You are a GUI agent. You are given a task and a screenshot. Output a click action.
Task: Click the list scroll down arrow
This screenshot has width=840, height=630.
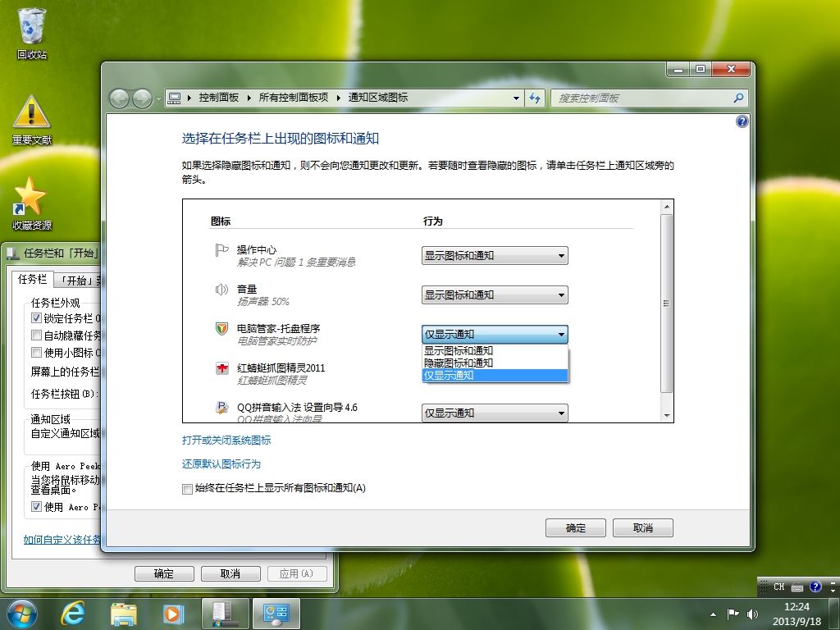[x=666, y=415]
